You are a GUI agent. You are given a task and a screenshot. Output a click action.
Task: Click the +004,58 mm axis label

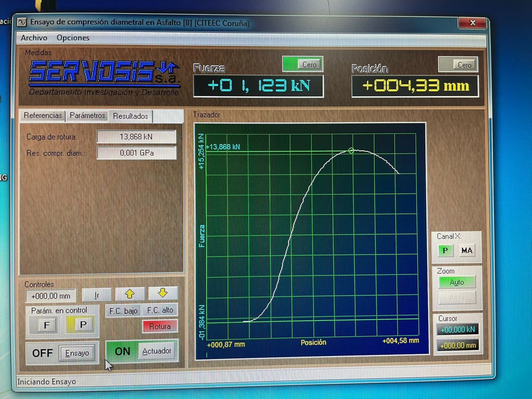pyautogui.click(x=401, y=340)
